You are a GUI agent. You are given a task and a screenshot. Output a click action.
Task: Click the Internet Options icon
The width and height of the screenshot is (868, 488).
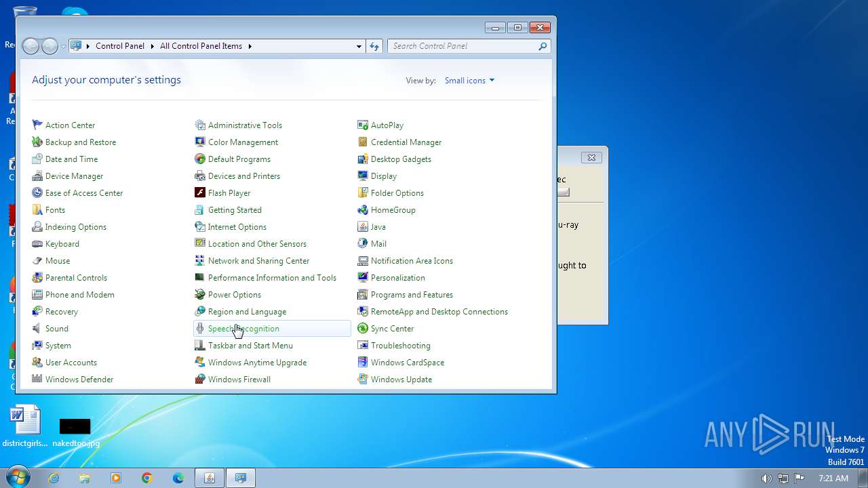200,226
